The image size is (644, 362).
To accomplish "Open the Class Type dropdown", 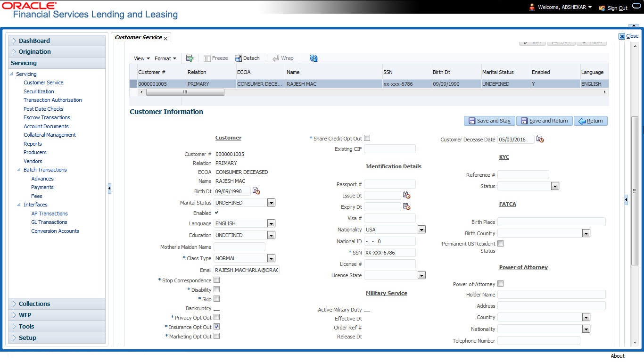I will click(x=271, y=258).
